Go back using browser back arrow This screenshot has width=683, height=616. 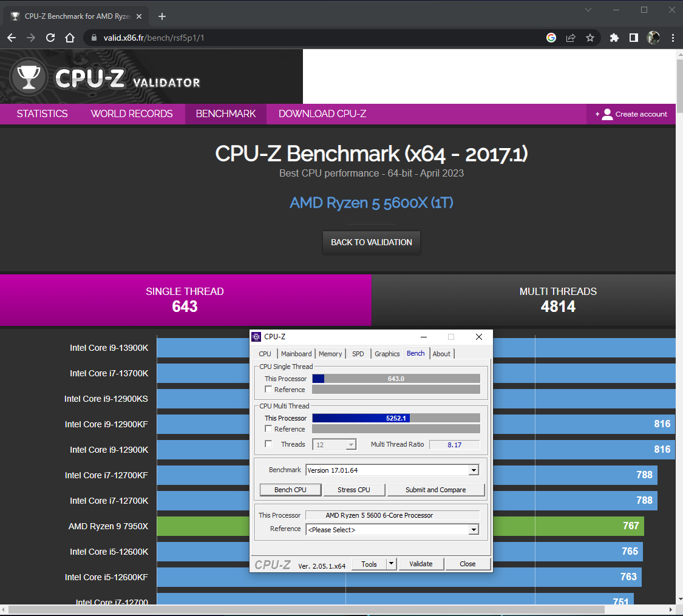(x=12, y=38)
